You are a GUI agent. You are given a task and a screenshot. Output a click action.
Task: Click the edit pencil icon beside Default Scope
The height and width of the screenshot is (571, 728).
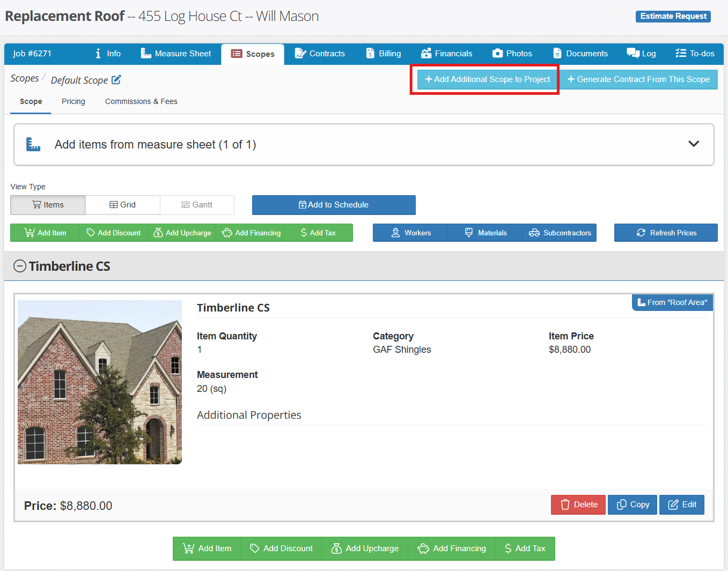(116, 80)
